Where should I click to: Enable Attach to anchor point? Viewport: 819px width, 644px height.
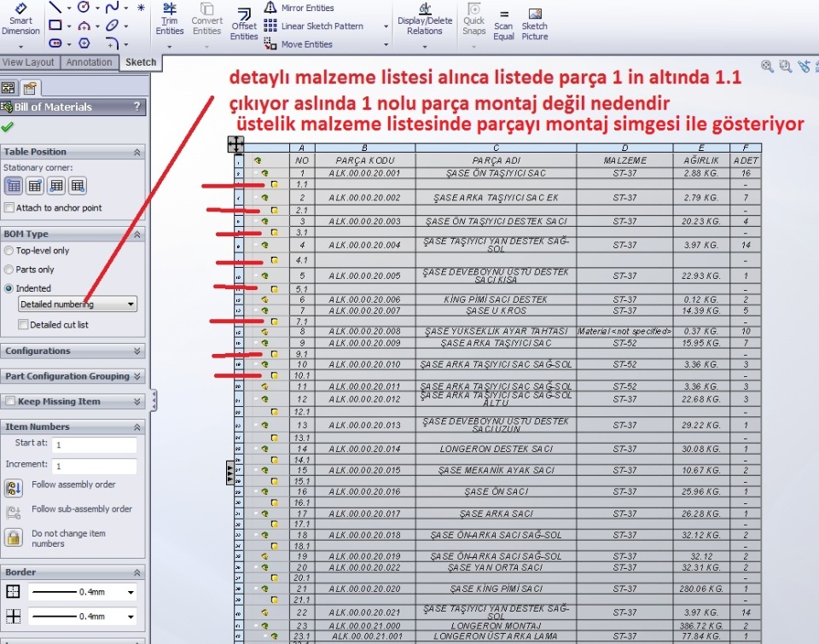(9, 208)
